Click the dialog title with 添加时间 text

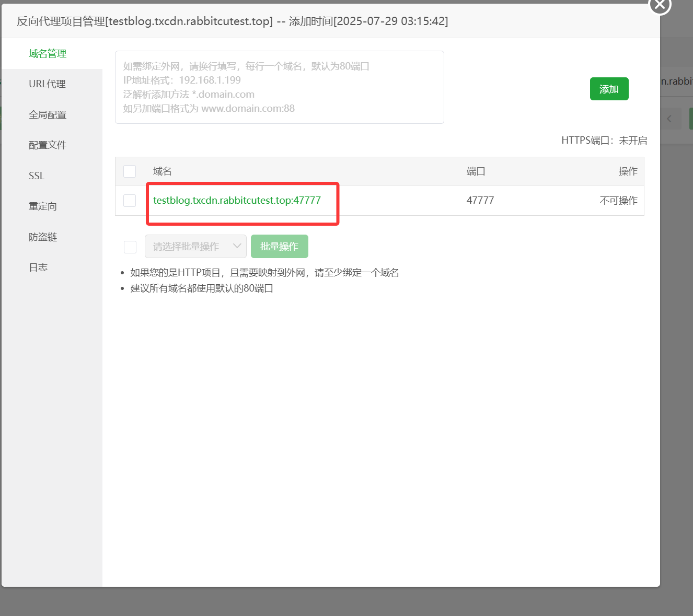tap(233, 21)
